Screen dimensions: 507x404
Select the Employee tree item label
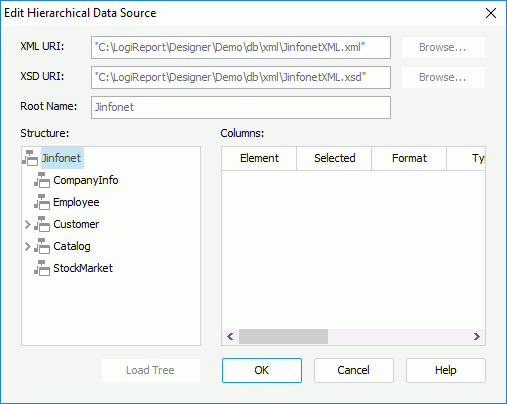[76, 202]
